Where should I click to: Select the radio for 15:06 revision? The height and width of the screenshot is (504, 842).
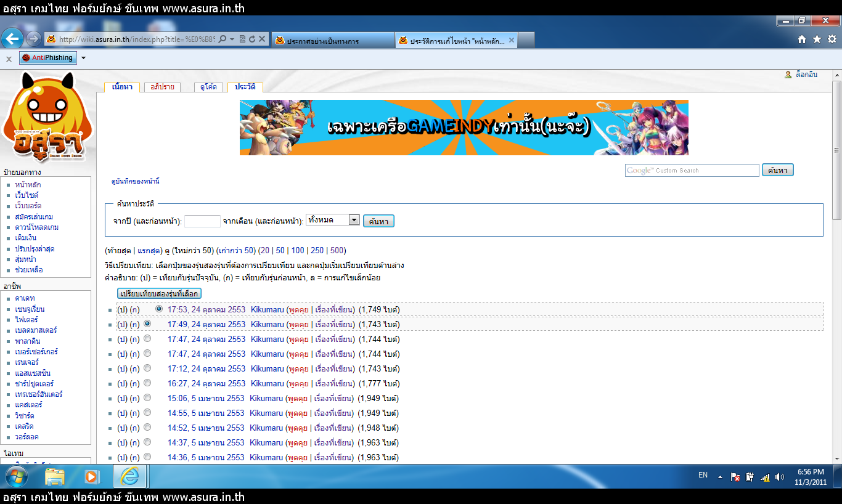tap(147, 397)
